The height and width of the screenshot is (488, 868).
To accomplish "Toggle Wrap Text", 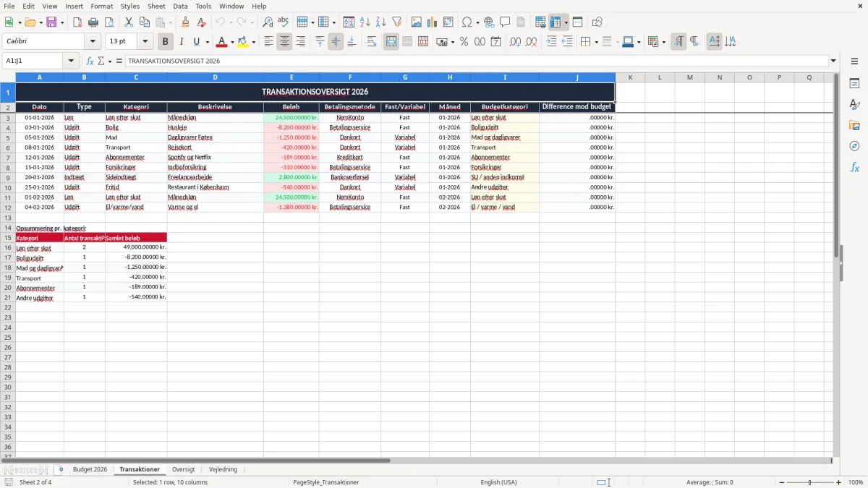I will coord(372,42).
